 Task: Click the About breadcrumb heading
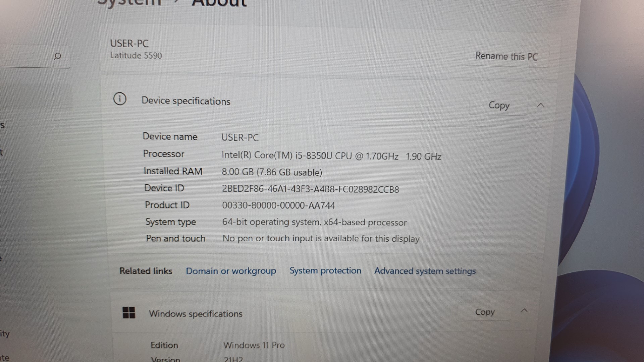tap(219, 3)
